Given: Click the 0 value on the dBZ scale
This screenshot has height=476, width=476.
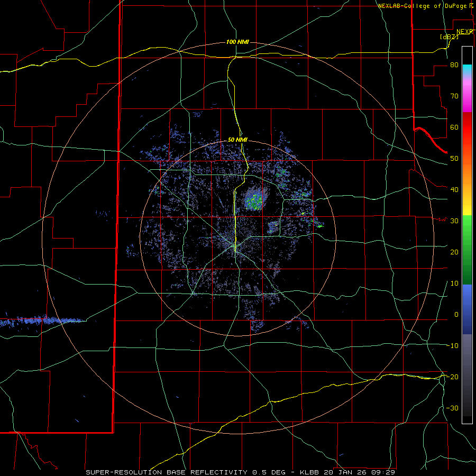Looking at the screenshot, I should 456,315.
